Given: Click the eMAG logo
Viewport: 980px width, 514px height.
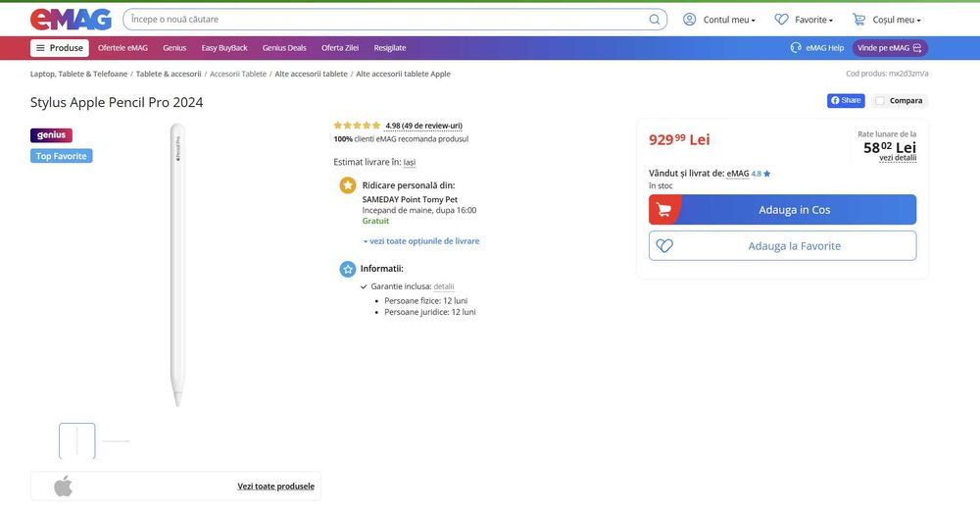Looking at the screenshot, I should coord(71,20).
